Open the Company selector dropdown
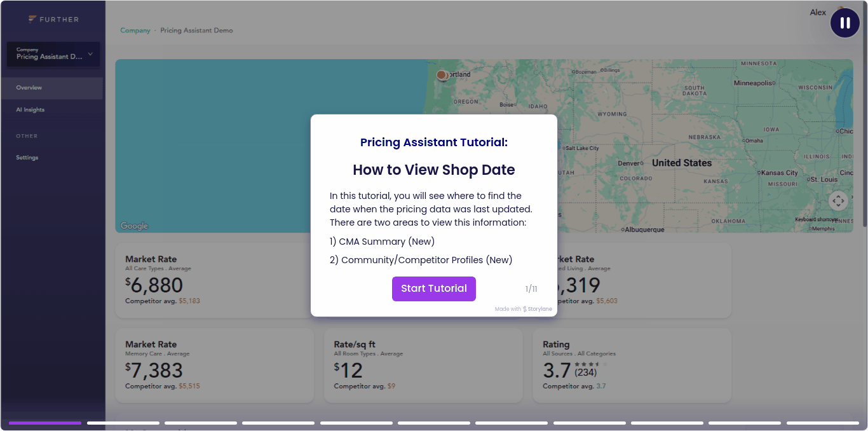The image size is (868, 431). coord(53,55)
